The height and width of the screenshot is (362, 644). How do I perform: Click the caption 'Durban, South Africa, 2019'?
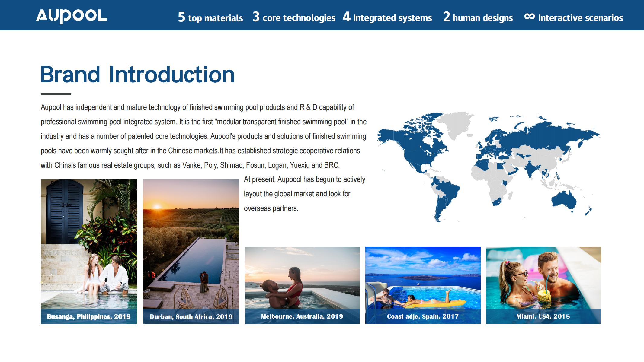pyautogui.click(x=191, y=316)
